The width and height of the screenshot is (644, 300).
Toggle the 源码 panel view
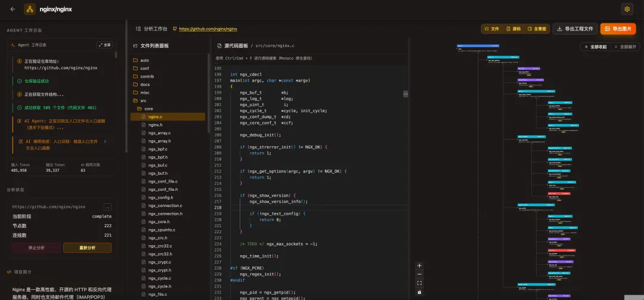pyautogui.click(x=513, y=29)
